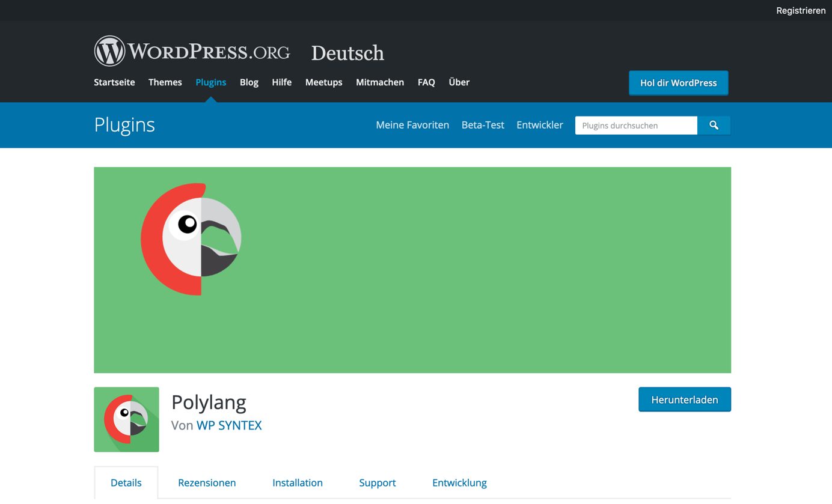Open the FAQ page

click(x=426, y=82)
